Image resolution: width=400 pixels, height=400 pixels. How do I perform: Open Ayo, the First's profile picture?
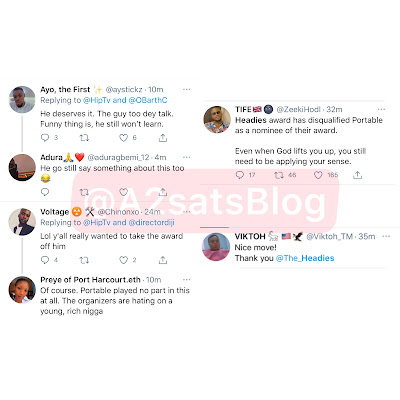(x=22, y=99)
